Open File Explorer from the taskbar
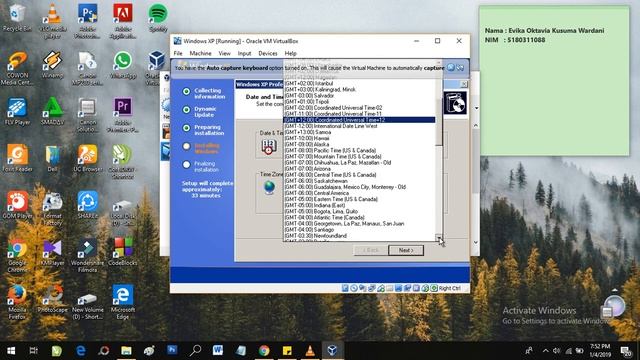640x360 pixels. (x=126, y=351)
